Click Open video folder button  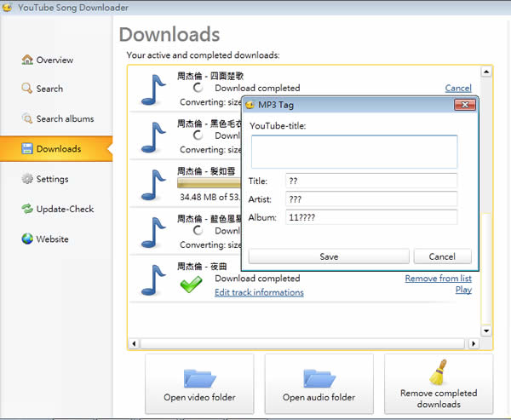199,384
